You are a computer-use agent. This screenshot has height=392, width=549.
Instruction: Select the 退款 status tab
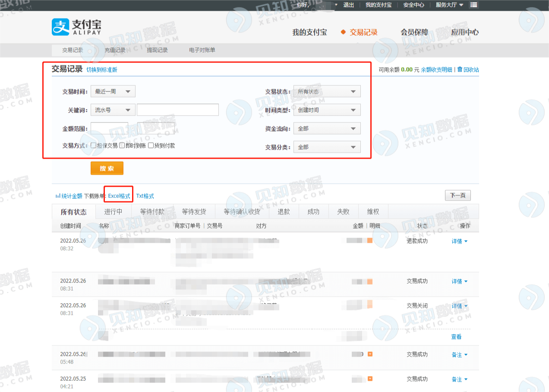(x=284, y=212)
